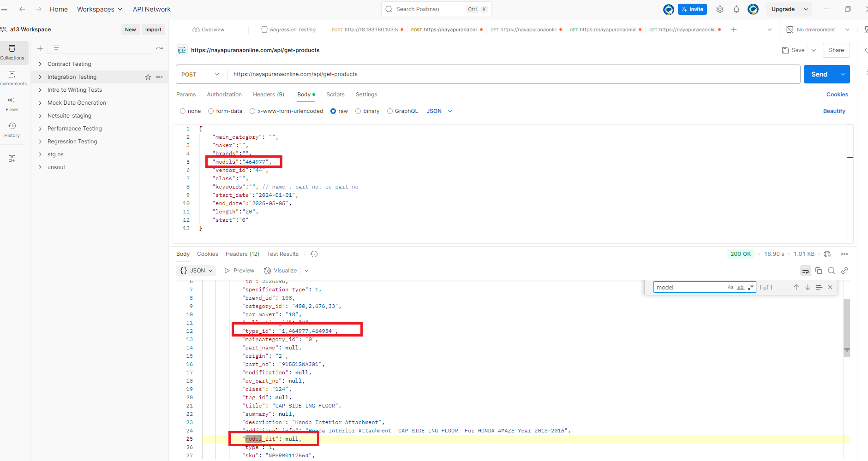
Task: Open the Headers (9) request tab
Action: pos(269,95)
